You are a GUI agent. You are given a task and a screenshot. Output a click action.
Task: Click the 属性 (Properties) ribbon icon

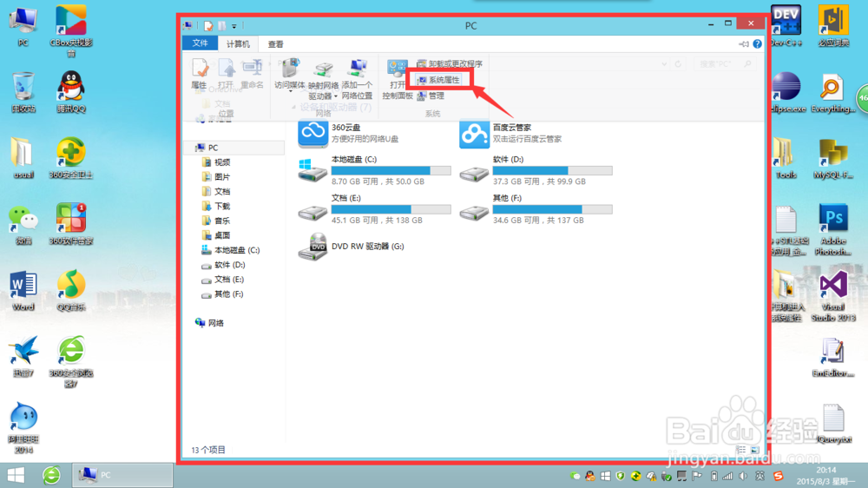pos(200,74)
